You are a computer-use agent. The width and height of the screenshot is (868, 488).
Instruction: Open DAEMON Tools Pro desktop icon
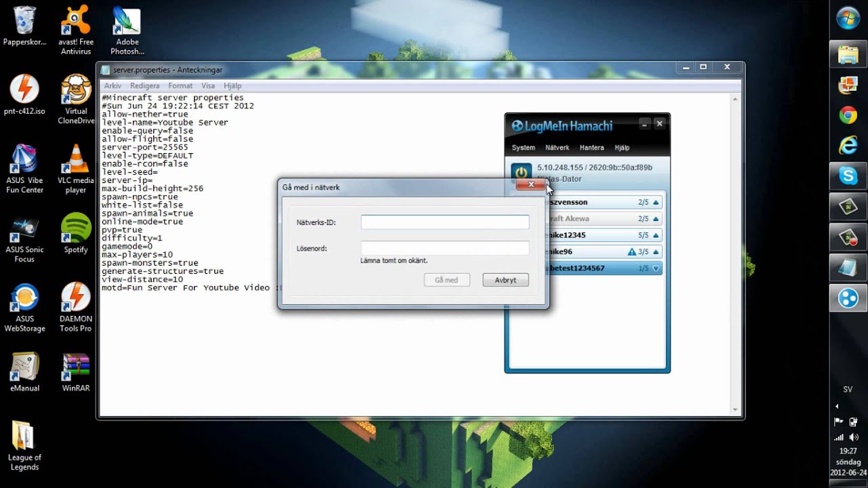(x=76, y=308)
